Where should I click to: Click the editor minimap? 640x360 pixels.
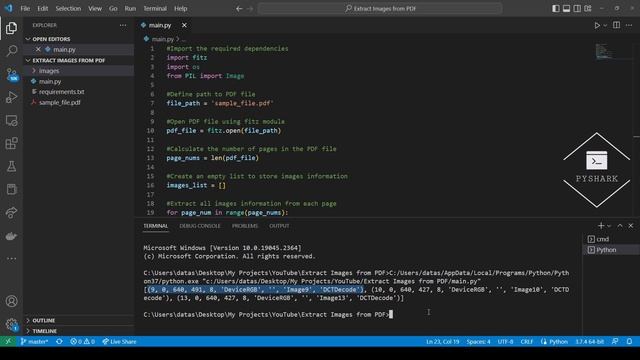click(x=613, y=51)
